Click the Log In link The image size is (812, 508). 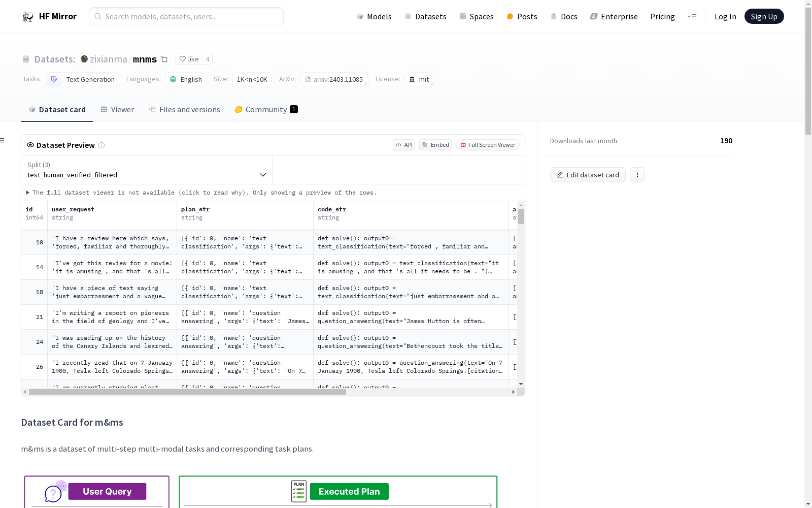(725, 16)
